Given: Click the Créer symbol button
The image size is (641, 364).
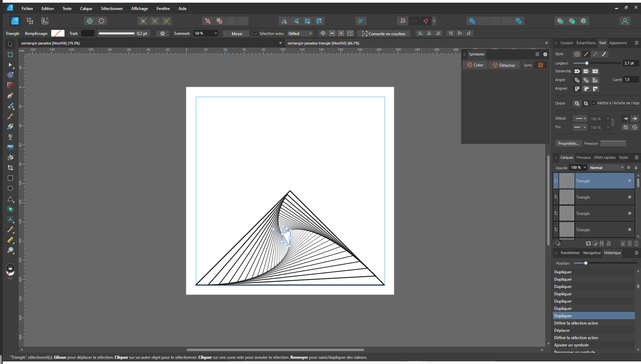Looking at the screenshot, I should (475, 65).
